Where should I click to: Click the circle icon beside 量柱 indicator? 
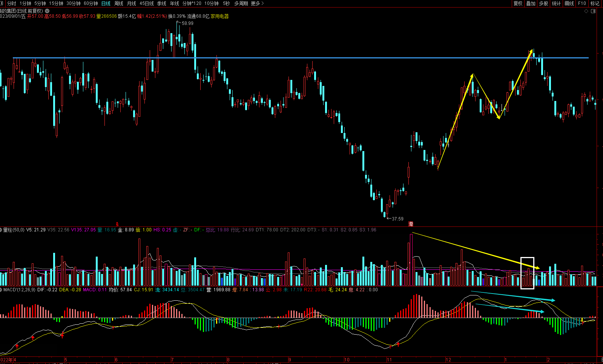pyautogui.click(x=1, y=230)
